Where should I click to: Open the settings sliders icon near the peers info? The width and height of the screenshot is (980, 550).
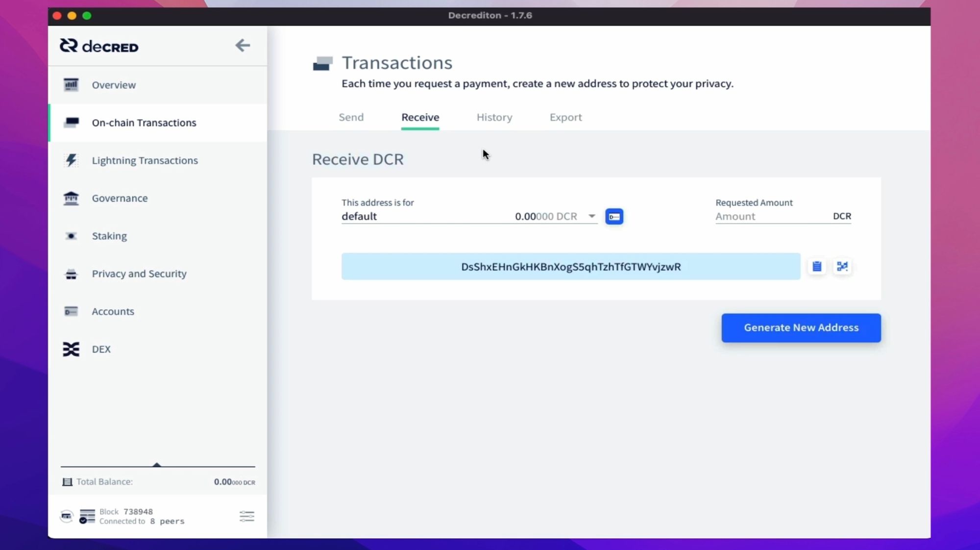click(246, 516)
